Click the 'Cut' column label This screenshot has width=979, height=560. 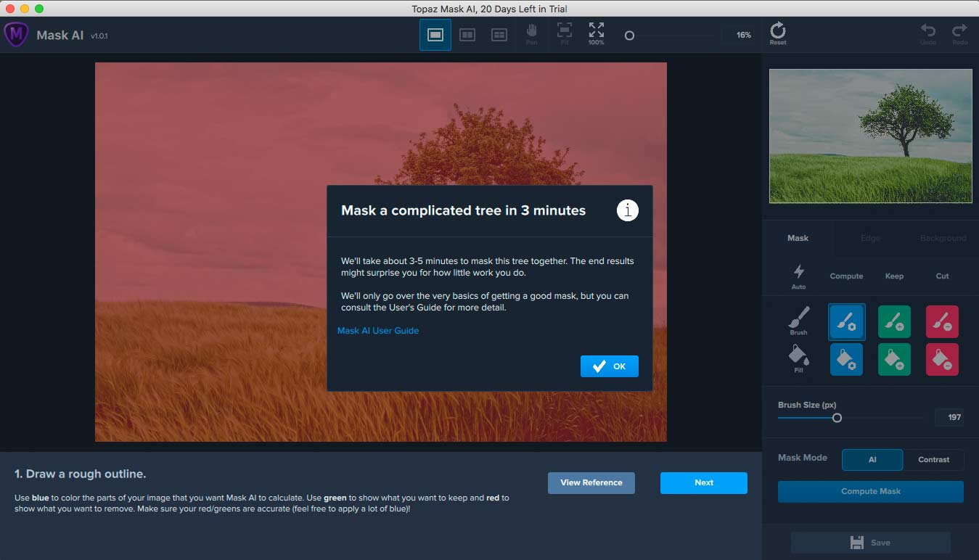(x=942, y=276)
